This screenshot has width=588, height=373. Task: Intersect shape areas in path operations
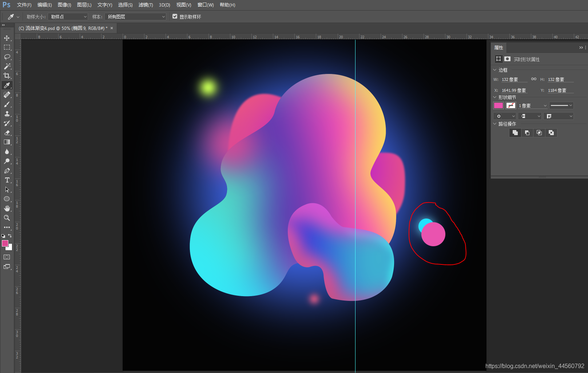click(539, 133)
